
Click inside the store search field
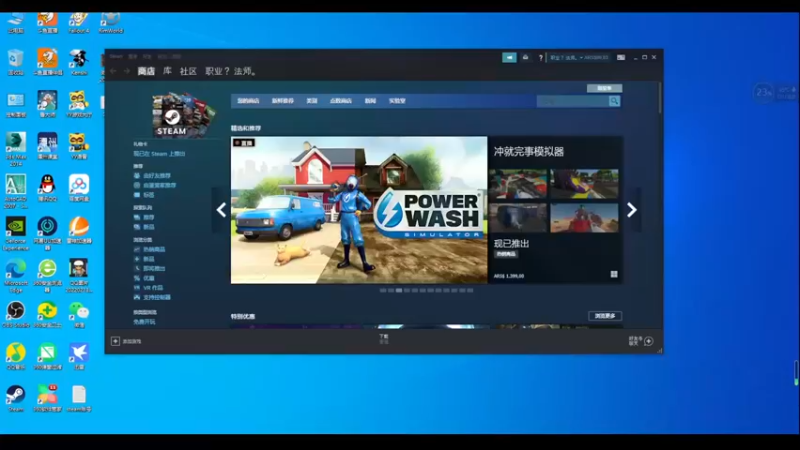click(x=572, y=101)
